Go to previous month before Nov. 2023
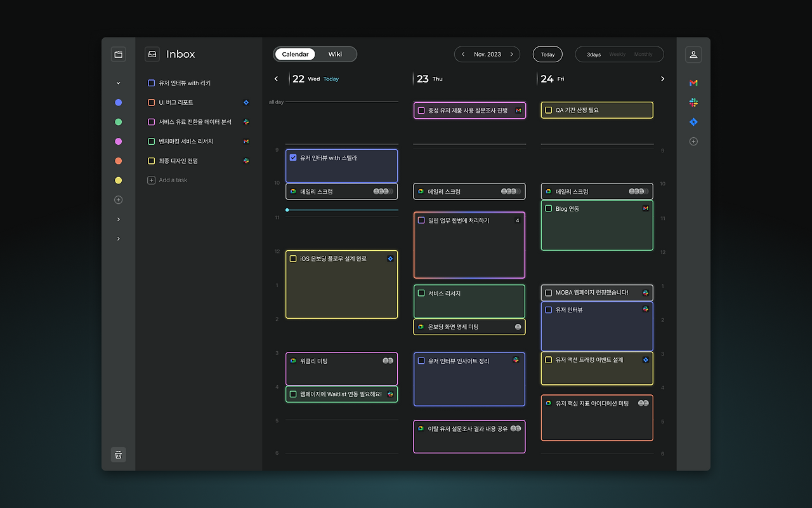This screenshot has height=508, width=812. click(463, 55)
